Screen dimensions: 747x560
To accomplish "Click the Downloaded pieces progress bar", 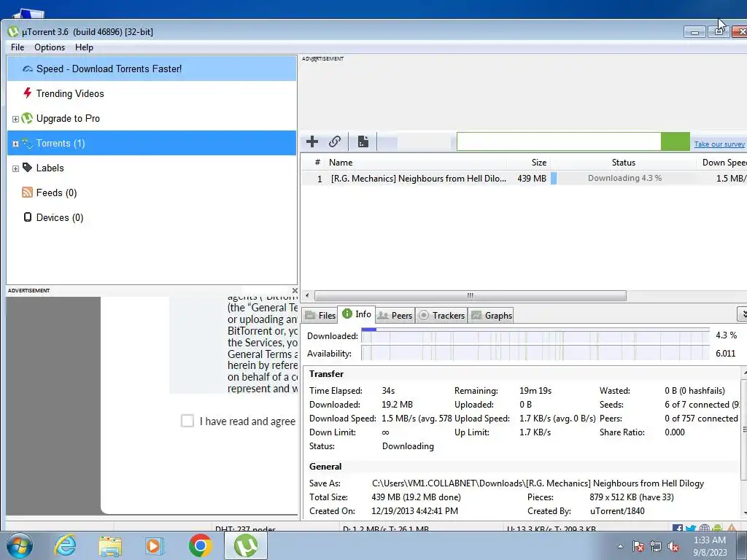I will (x=535, y=335).
